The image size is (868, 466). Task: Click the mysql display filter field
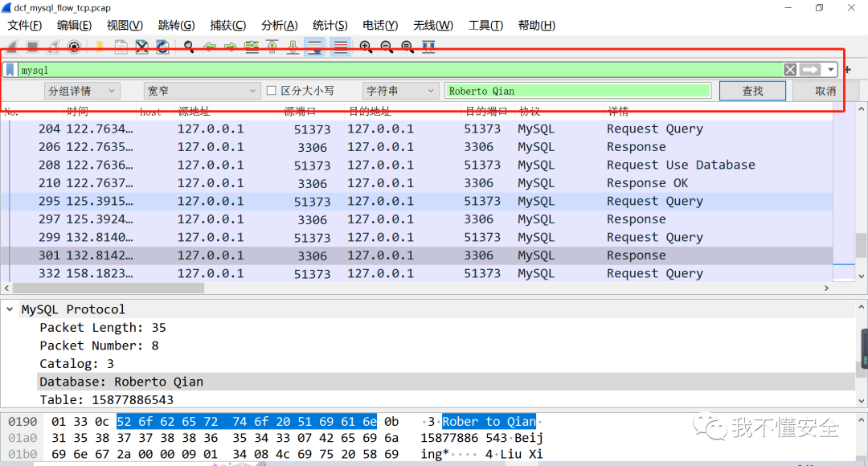tap(399, 70)
